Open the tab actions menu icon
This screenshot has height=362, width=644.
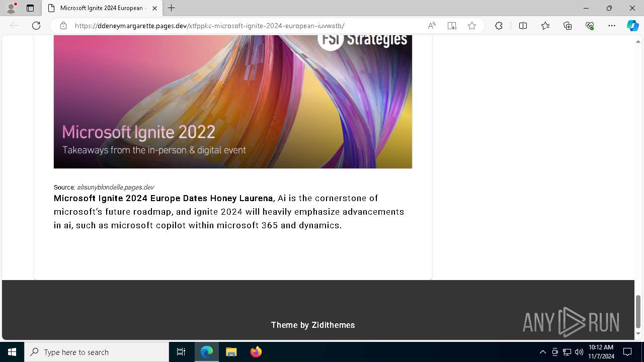(30, 8)
